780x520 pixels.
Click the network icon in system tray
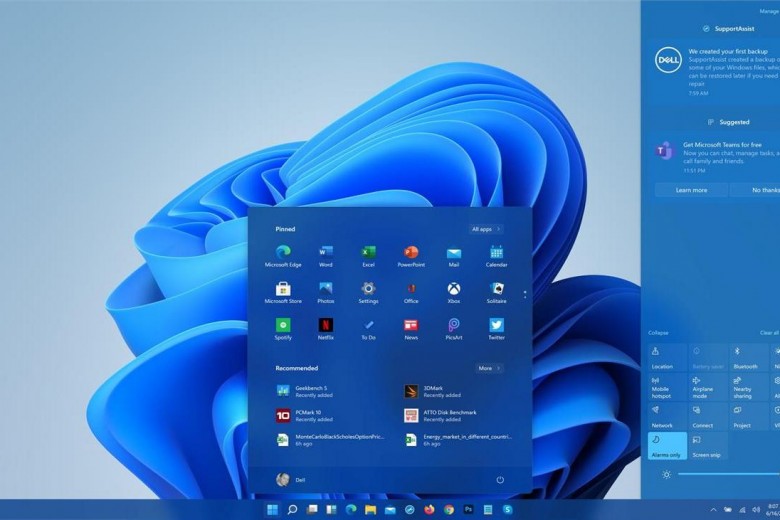742,510
